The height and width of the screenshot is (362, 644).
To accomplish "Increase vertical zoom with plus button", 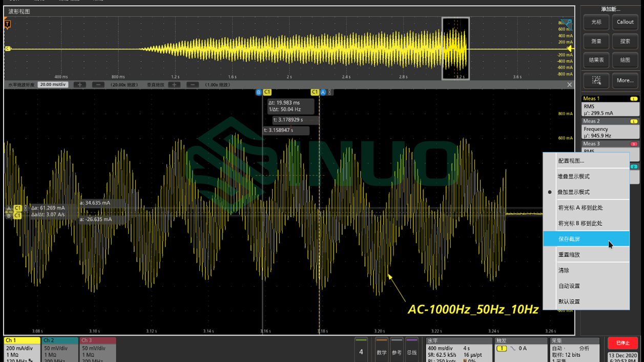I will pos(174,85).
